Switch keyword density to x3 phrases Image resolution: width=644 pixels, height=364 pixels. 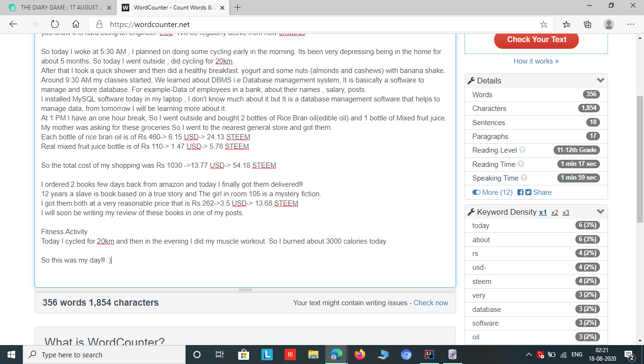coord(566,212)
